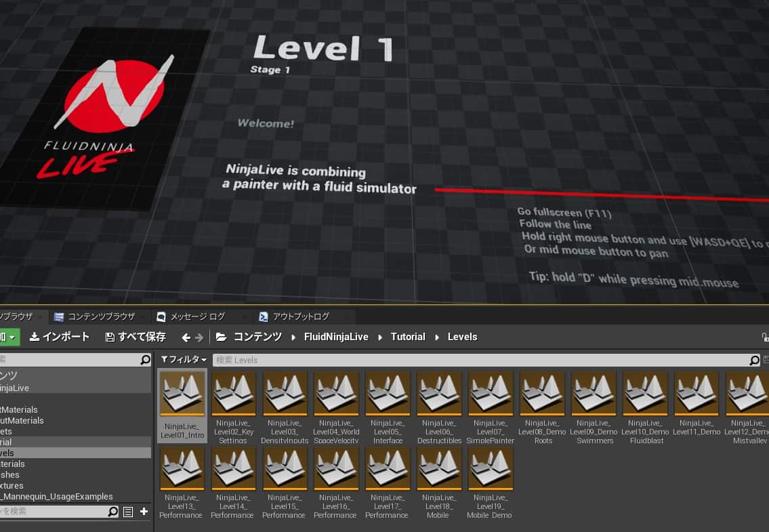Click the Levels breadcrumb
The width and height of the screenshot is (769, 532).
(x=462, y=337)
